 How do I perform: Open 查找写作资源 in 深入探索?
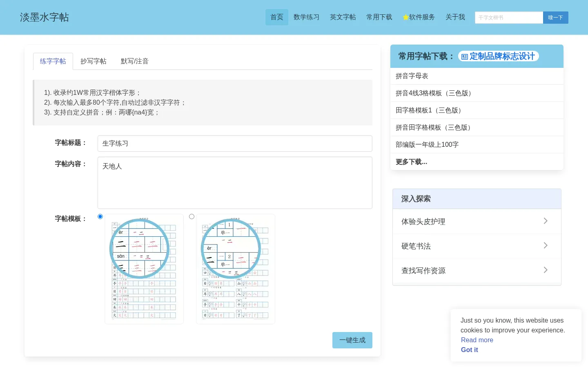(x=477, y=271)
